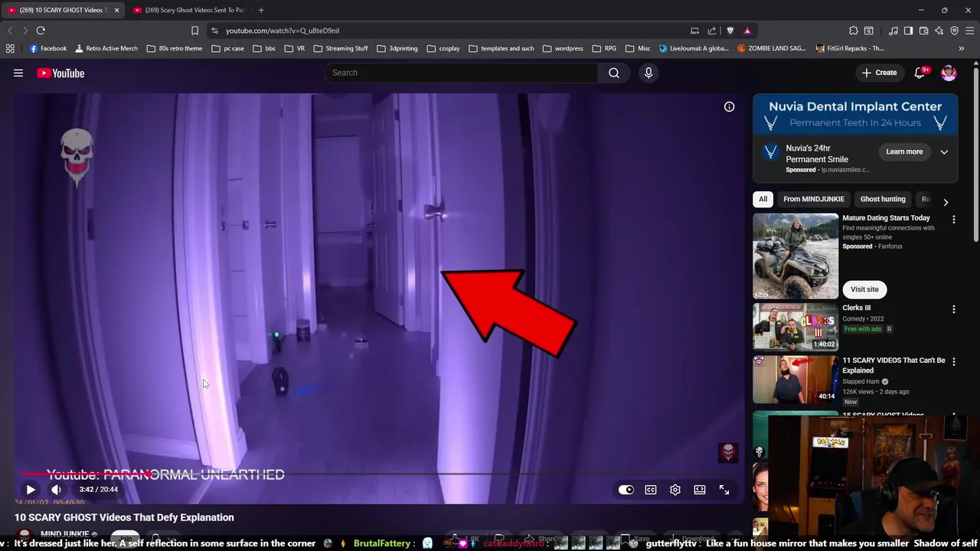Show more filter chips with right arrow

coord(946,202)
